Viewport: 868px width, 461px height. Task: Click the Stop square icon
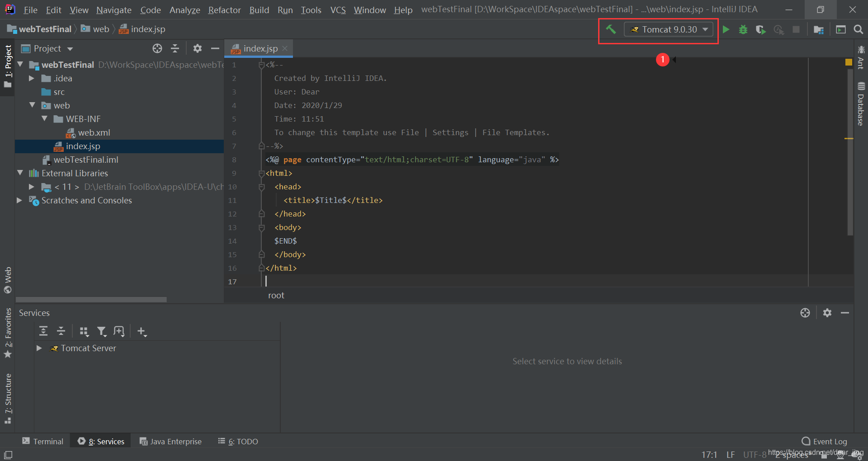pos(796,29)
